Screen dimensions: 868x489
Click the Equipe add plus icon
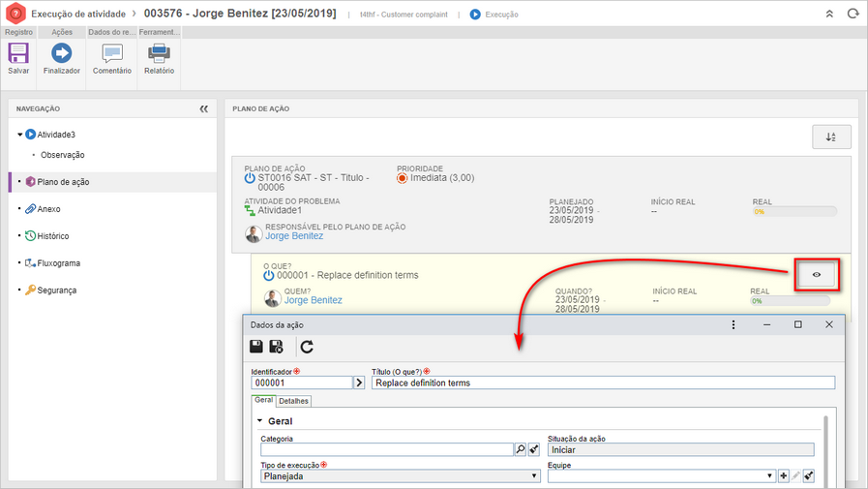[783, 476]
